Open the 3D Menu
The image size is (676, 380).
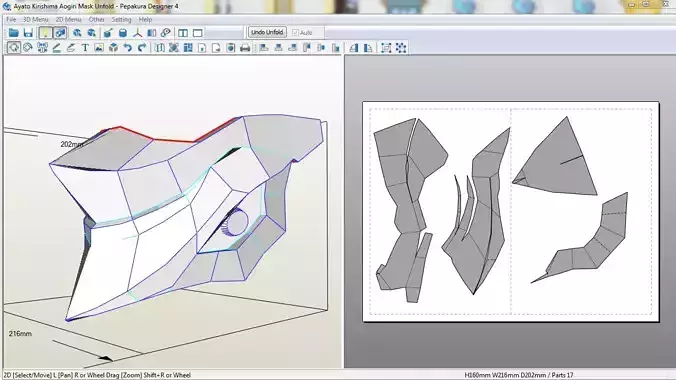point(35,19)
